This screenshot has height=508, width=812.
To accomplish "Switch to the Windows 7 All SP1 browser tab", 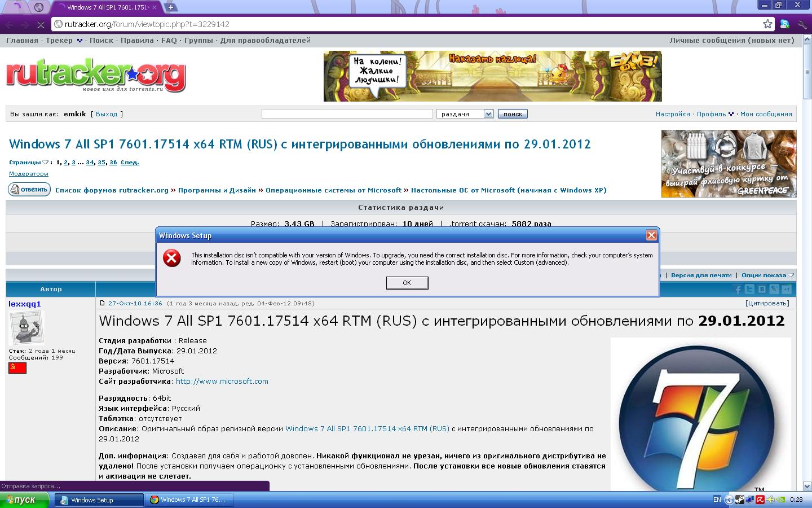I will [x=107, y=7].
